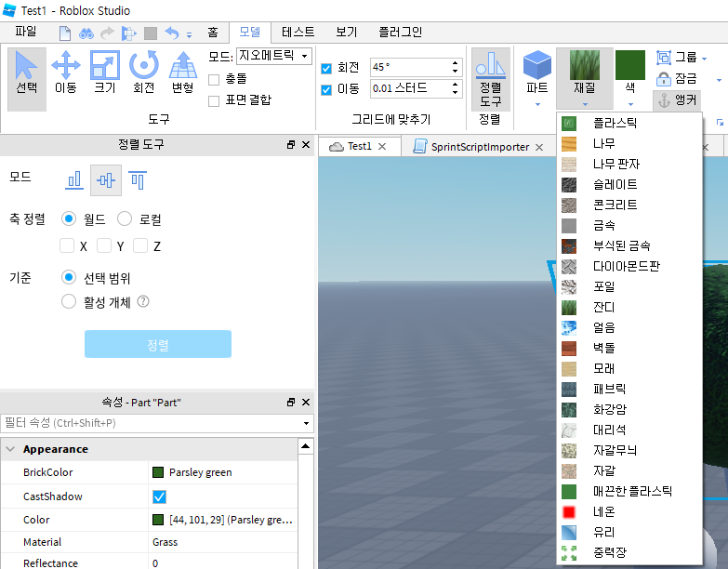
Task: Close the Test1 document tab
Action: (x=382, y=147)
